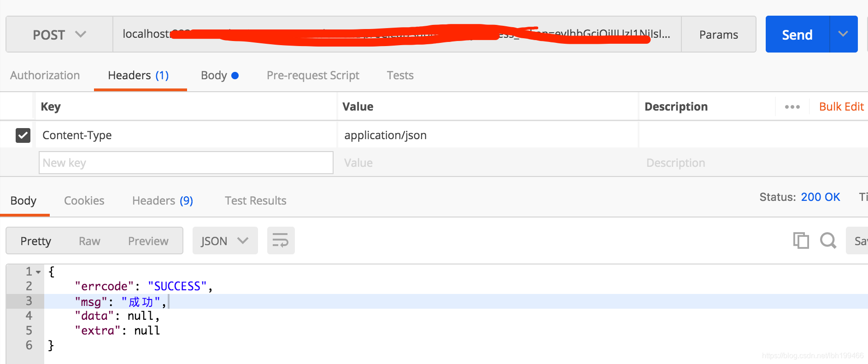Click the Content-Type key cell
The image size is (868, 364).
[x=186, y=135]
